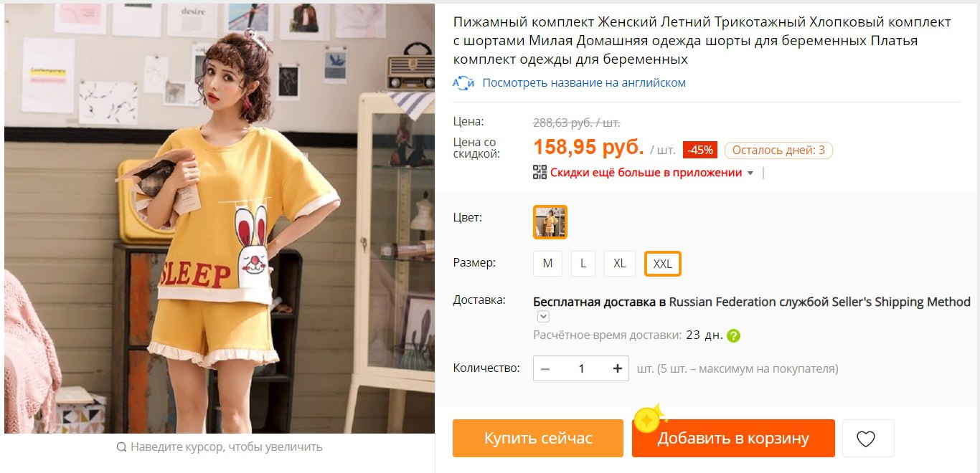This screenshot has width=980, height=473.
Task: Click 'Посмотреть название на английском' link
Action: pos(584,83)
